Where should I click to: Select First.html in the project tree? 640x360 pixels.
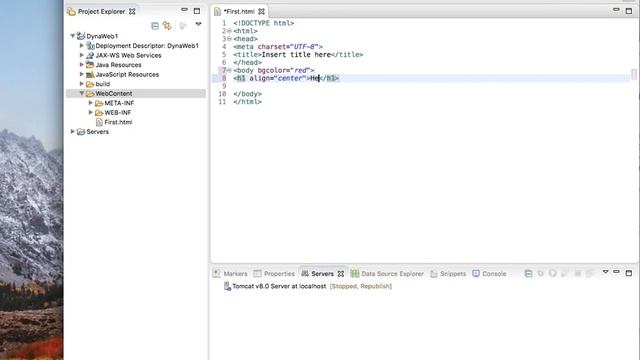[118, 122]
